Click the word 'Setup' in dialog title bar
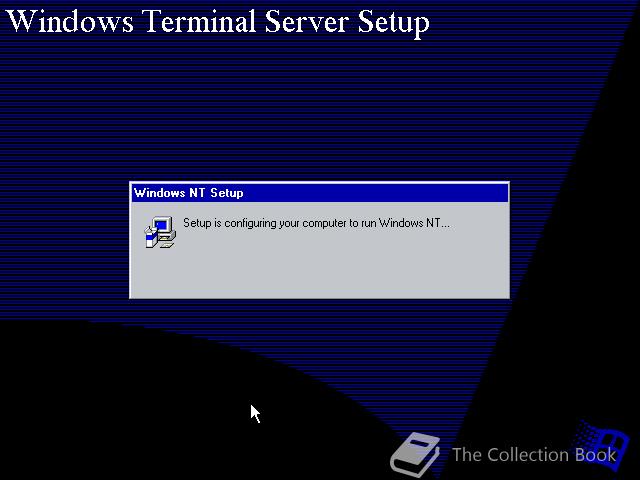 tap(227, 193)
